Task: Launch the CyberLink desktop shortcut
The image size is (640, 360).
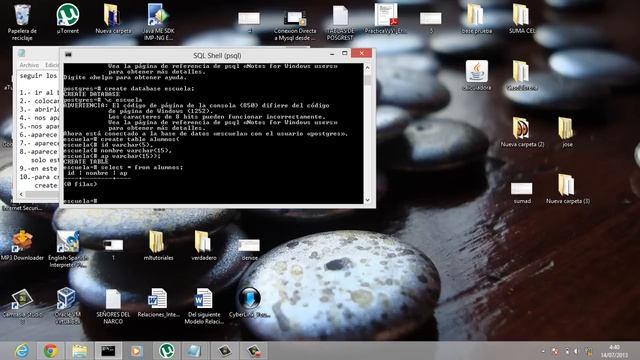Action: (249, 302)
